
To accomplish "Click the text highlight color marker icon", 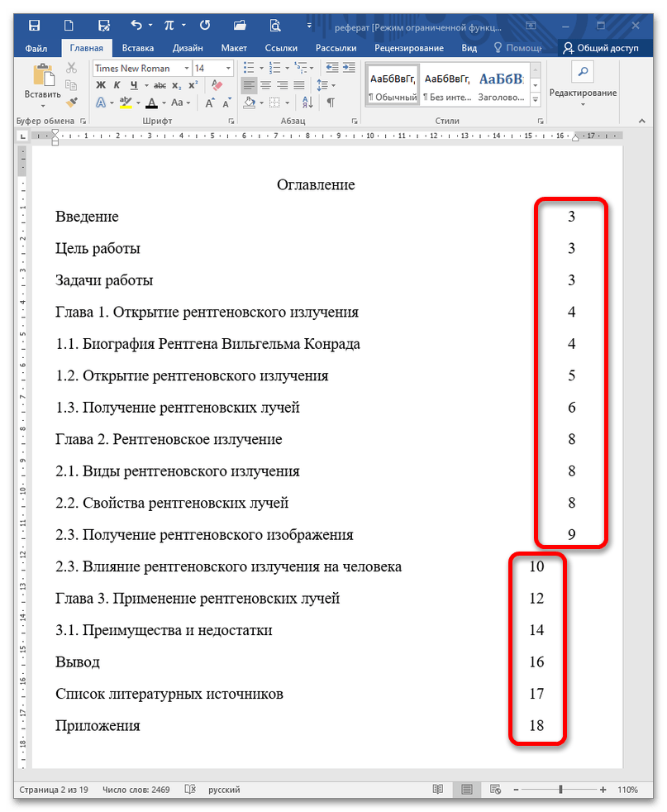I will [x=126, y=103].
